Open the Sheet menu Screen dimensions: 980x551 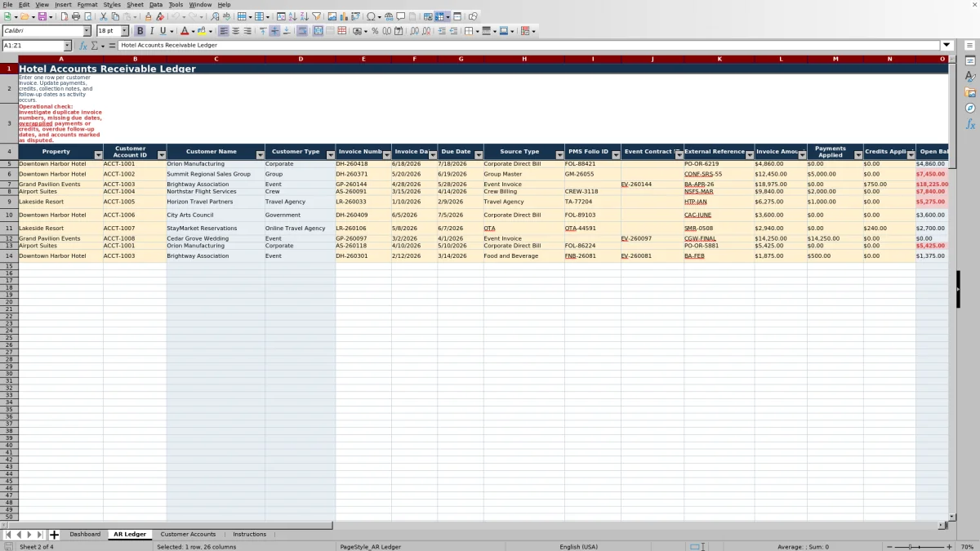click(135, 5)
